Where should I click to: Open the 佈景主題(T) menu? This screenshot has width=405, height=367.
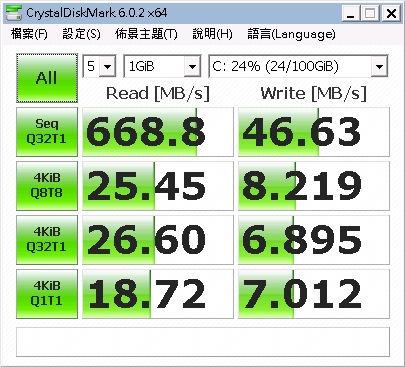(146, 34)
